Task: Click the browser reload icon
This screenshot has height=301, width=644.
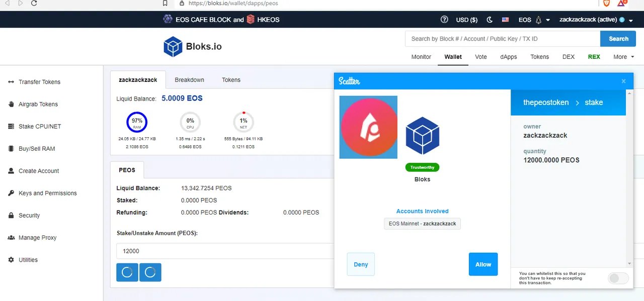Action: point(34,3)
